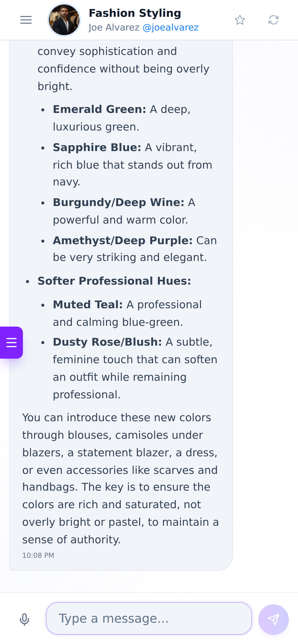Image resolution: width=298 pixels, height=644 pixels.
Task: Click the 10:08 PM message timestamp
Action: (38, 555)
